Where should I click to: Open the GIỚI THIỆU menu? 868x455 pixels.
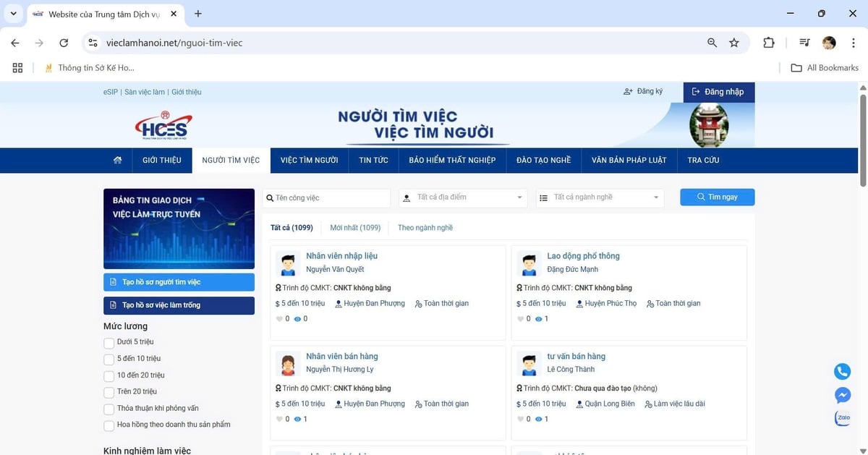[162, 160]
